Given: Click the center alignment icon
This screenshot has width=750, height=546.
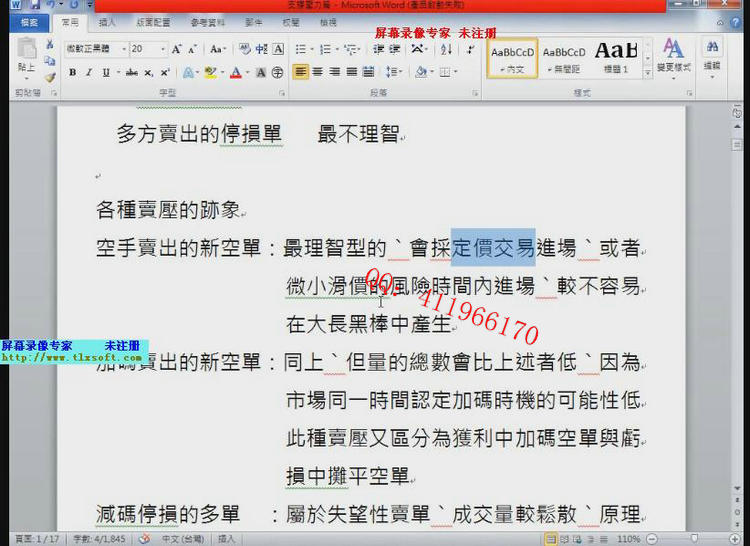Looking at the screenshot, I should (318, 72).
